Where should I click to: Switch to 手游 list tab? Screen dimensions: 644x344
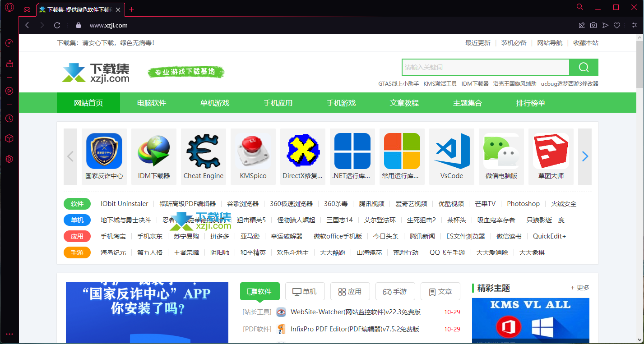395,291
